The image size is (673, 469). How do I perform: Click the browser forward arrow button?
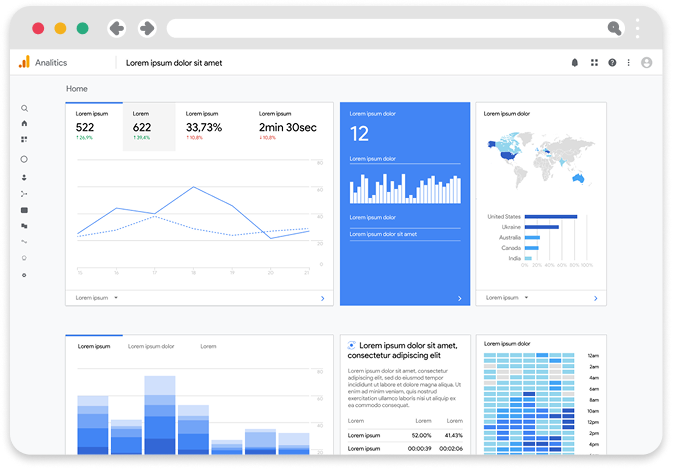point(147,28)
